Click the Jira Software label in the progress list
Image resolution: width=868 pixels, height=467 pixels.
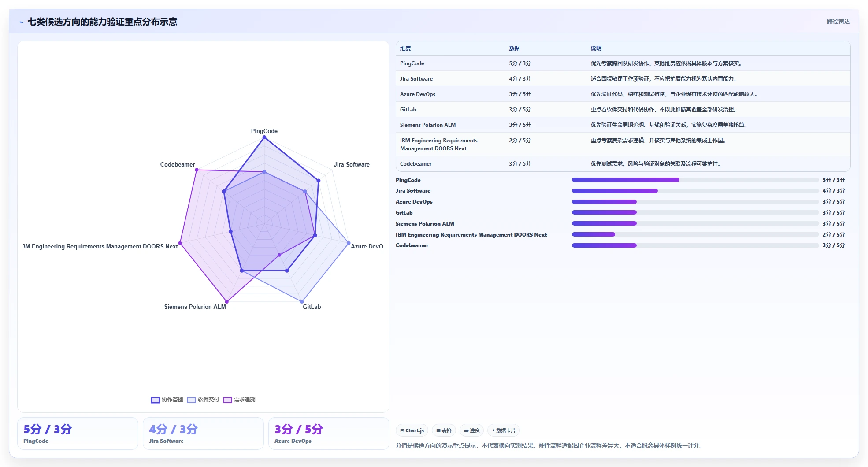click(413, 191)
